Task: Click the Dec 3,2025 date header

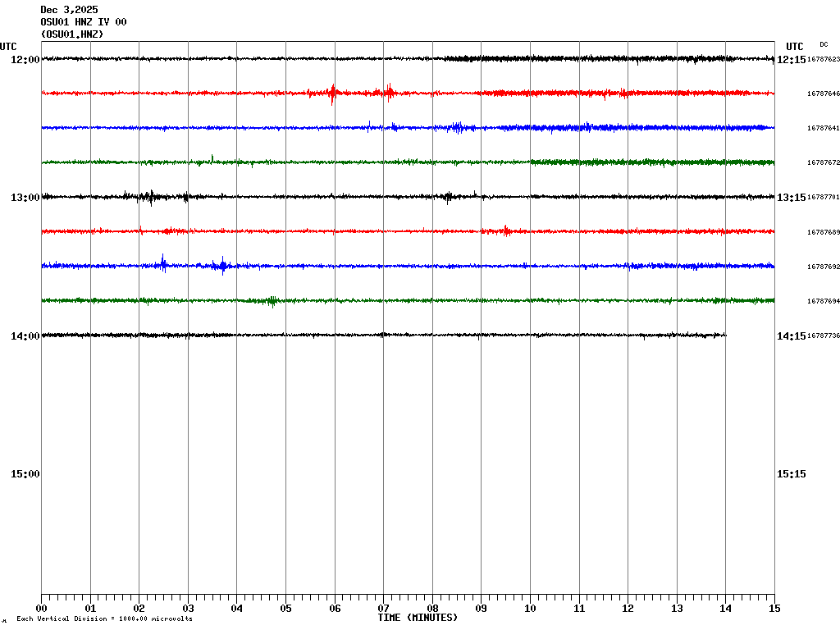Action: [69, 10]
